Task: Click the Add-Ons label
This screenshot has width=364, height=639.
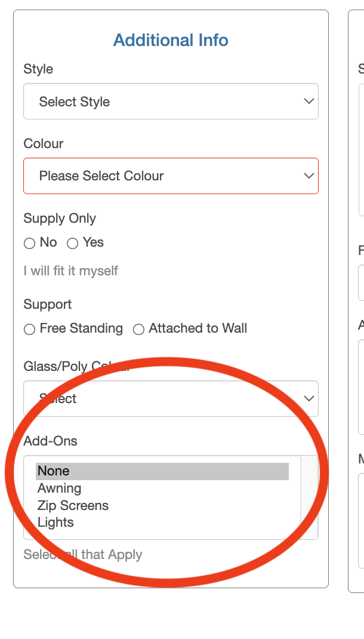Action: click(50, 441)
